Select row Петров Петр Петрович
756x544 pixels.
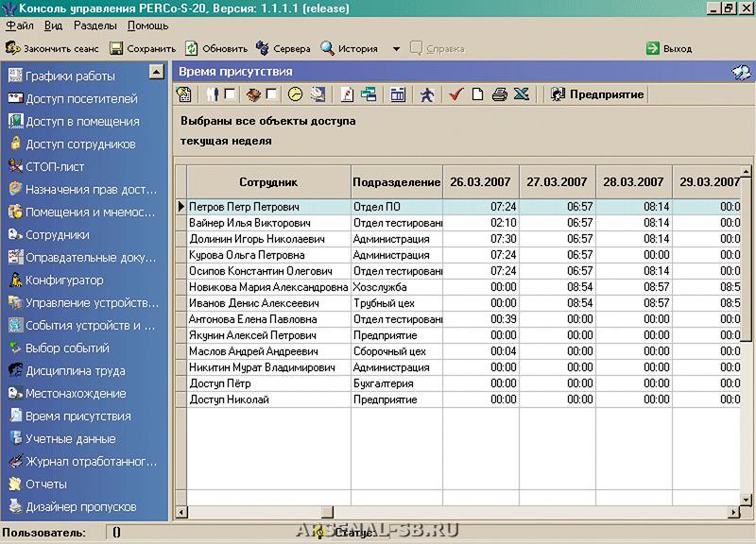pos(244,206)
